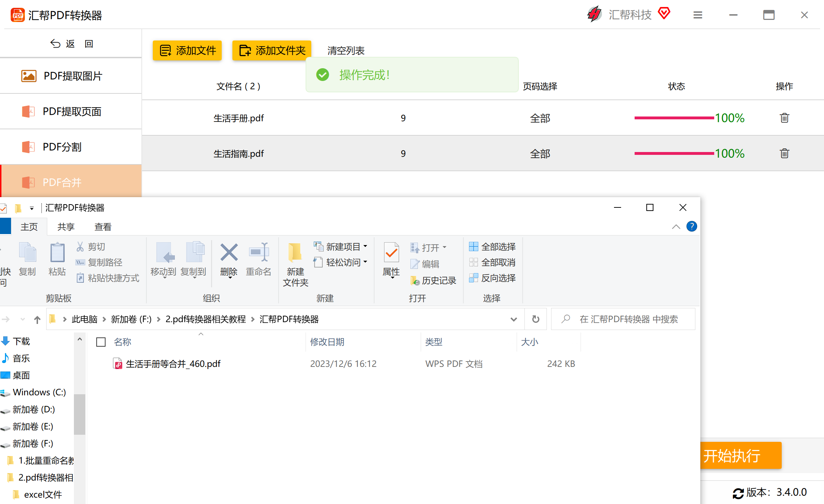The image size is (824, 504).
Task: Open the PDF提取图片 sidebar item
Action: [71, 76]
